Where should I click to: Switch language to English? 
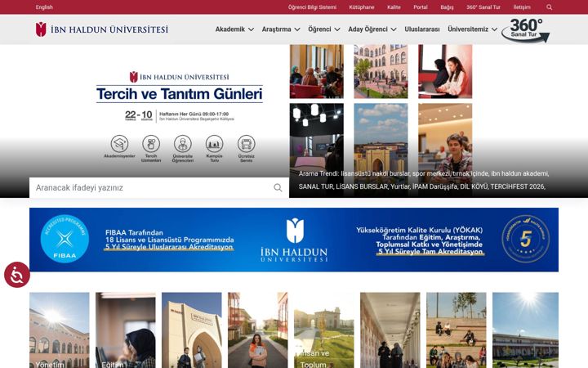pos(44,7)
